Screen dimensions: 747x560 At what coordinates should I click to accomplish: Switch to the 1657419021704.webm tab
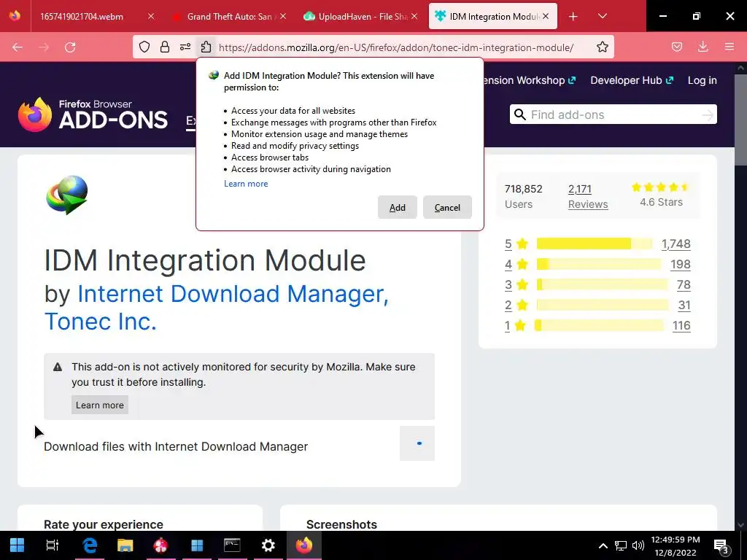[x=82, y=17]
